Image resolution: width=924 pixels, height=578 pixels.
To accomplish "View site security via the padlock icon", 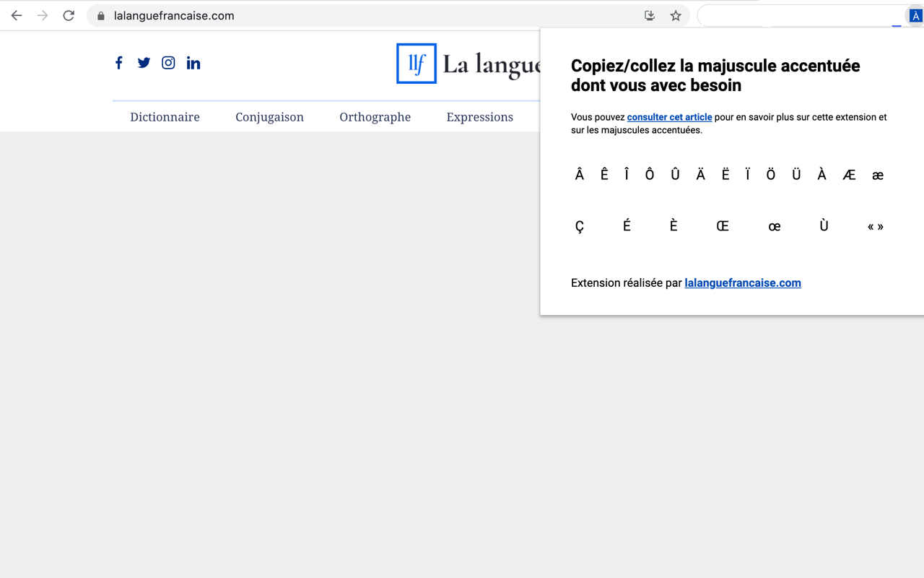I will pyautogui.click(x=100, y=15).
